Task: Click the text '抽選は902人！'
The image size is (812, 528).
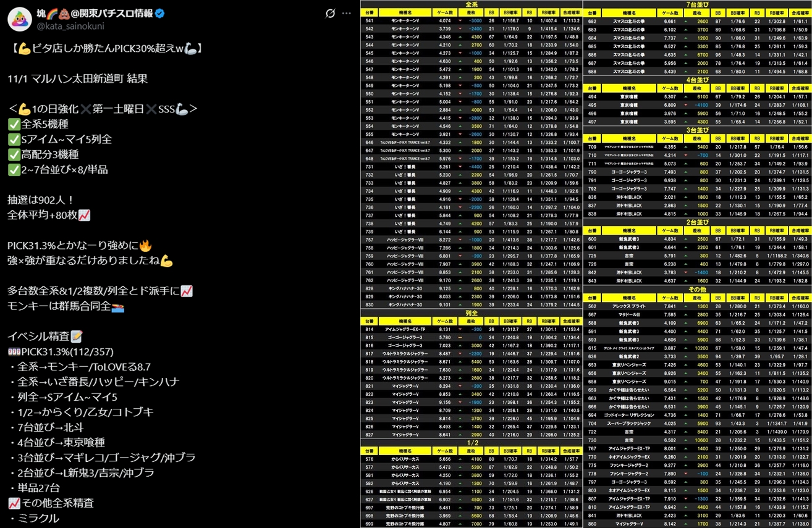Action: pos(41,200)
